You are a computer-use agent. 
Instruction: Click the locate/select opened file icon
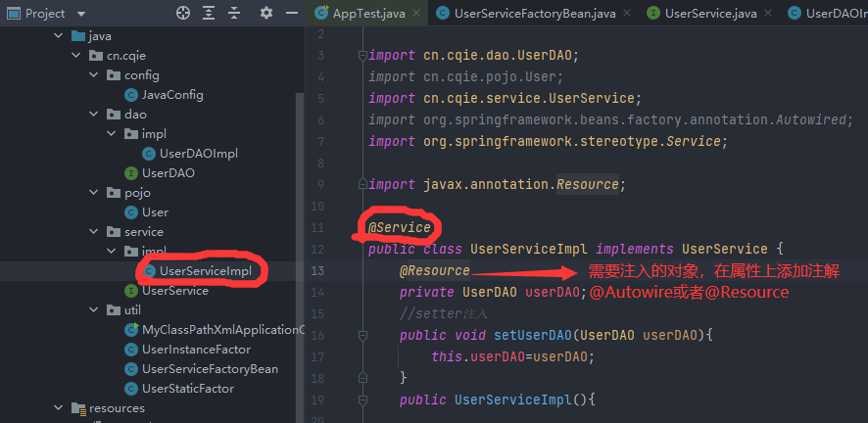coord(182,14)
